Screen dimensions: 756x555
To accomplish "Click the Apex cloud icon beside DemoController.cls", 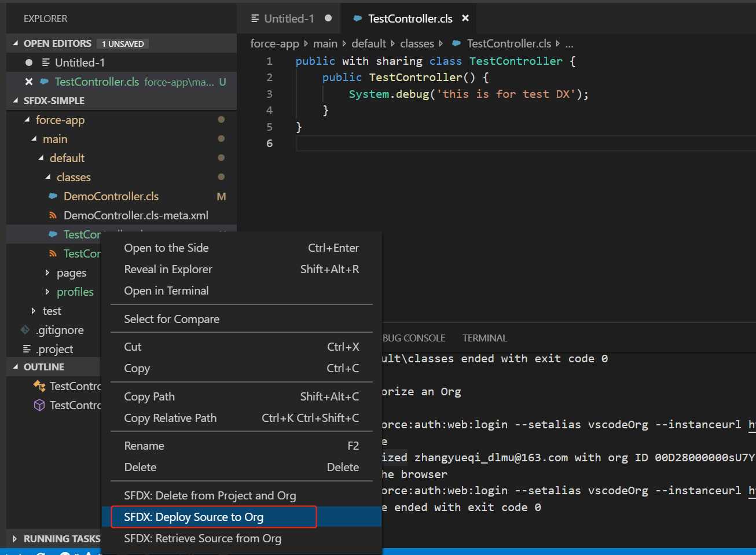I will pyautogui.click(x=53, y=196).
